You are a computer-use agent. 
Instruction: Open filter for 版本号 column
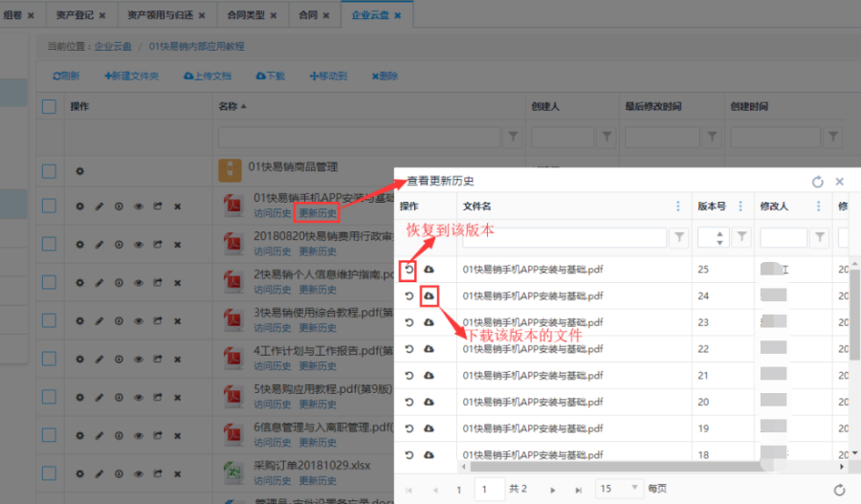point(740,237)
